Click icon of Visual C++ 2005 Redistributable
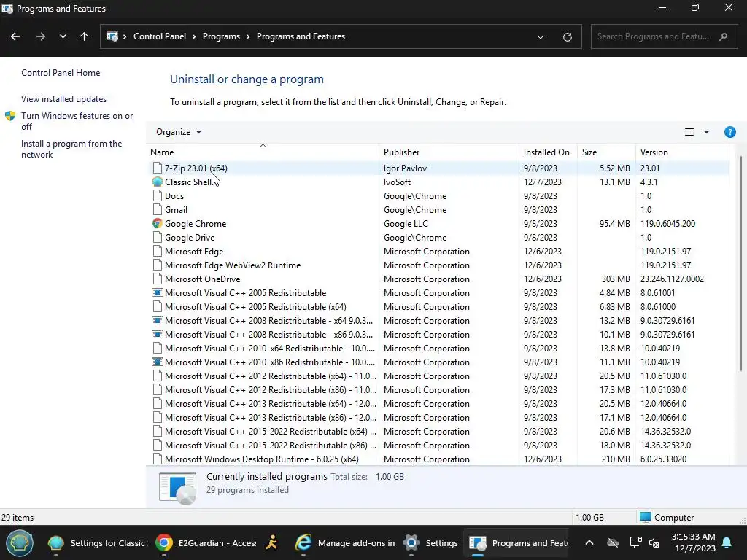 click(158, 293)
